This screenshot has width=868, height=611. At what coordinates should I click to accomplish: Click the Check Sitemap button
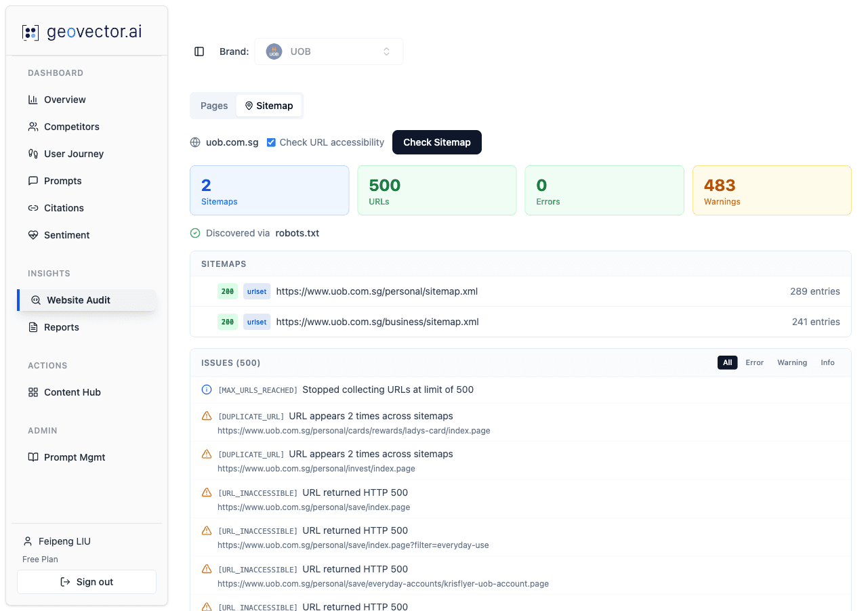click(436, 142)
